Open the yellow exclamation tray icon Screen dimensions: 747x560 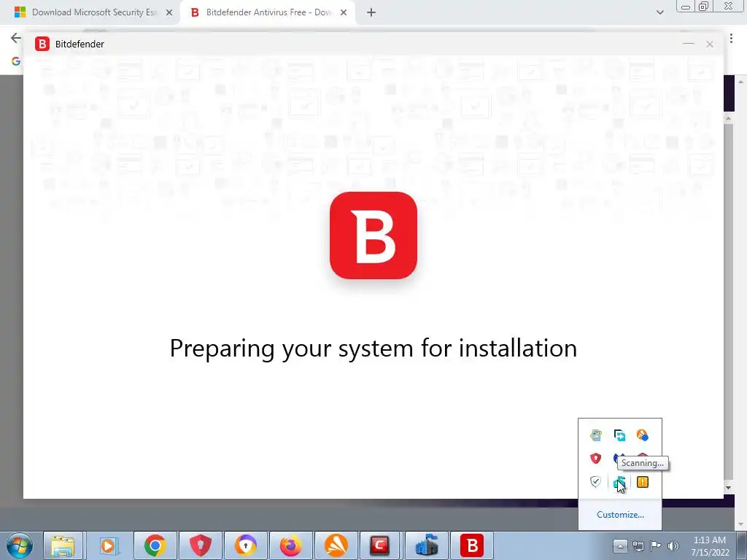point(643,482)
